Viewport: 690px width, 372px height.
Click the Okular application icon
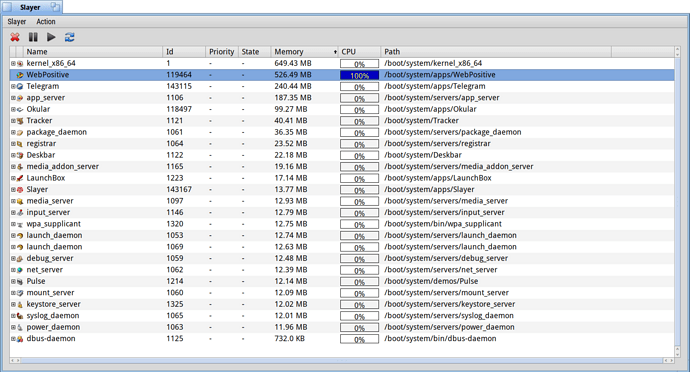(x=20, y=109)
